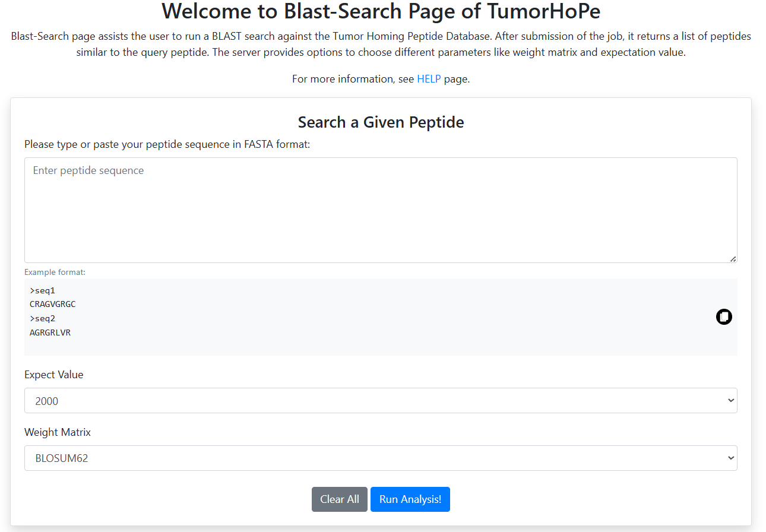Screen dimensions: 766x532
Task: Expand the Expect Value selector showing 2000
Action: [380, 400]
